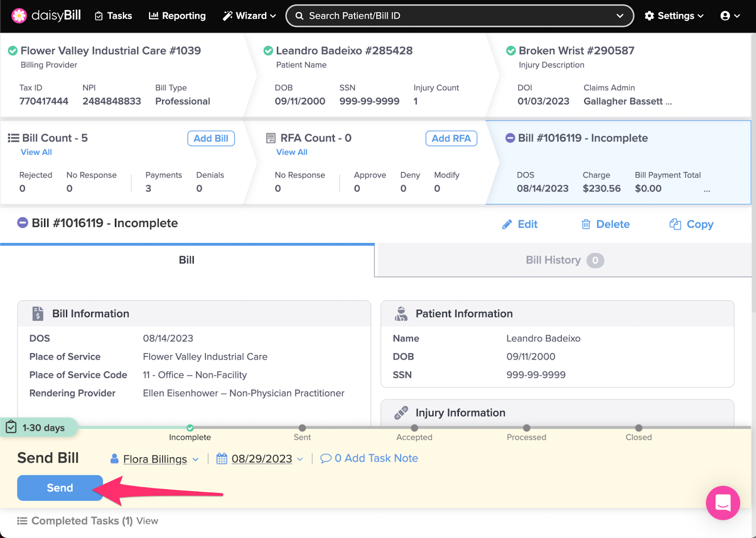756x538 pixels.
Task: Click the RFA Count form icon
Action: (x=271, y=138)
